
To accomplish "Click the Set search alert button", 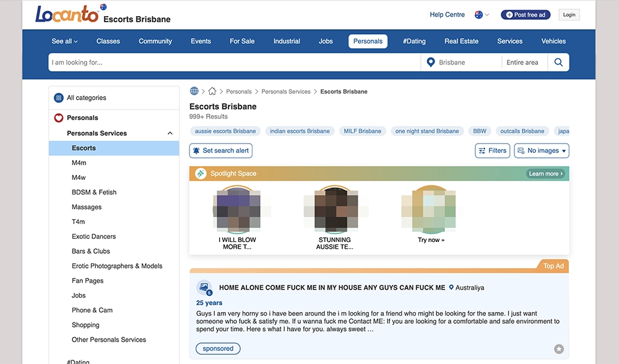I will [221, 150].
